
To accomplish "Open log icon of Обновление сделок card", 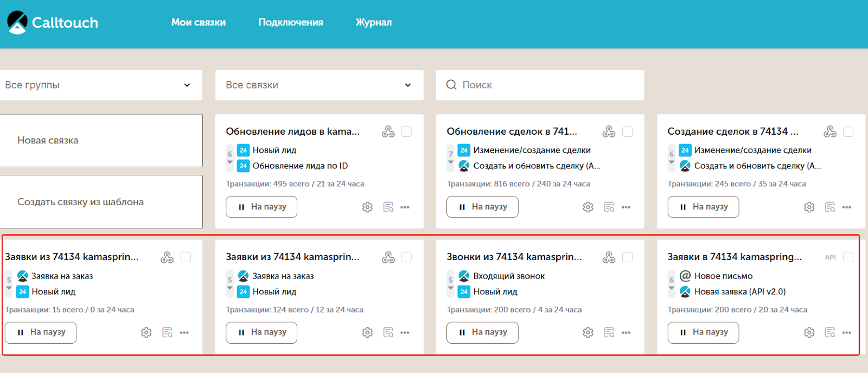I will (609, 207).
